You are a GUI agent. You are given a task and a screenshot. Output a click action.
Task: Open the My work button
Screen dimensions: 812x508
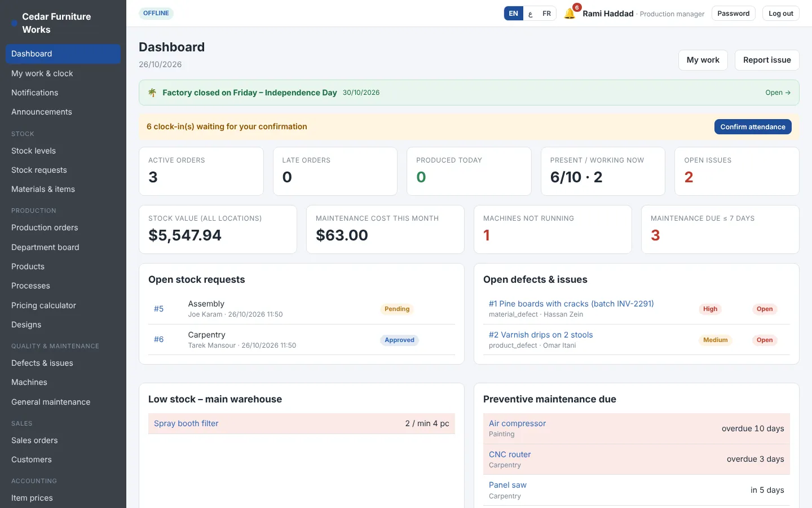point(703,60)
